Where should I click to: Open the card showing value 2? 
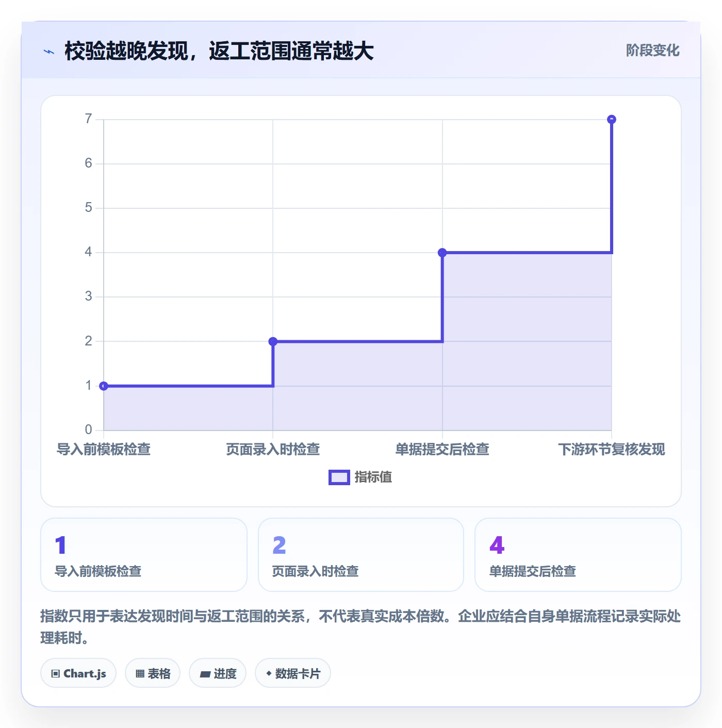(361, 555)
